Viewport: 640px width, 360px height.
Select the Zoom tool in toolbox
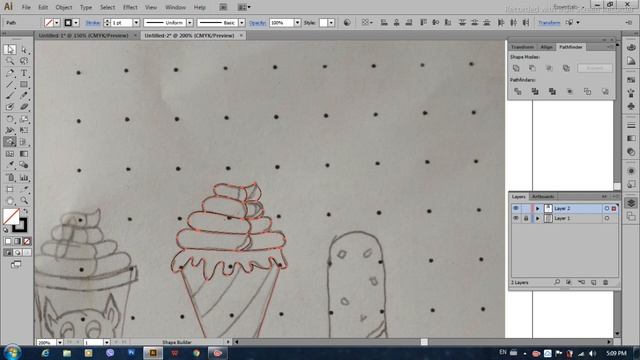(x=24, y=200)
